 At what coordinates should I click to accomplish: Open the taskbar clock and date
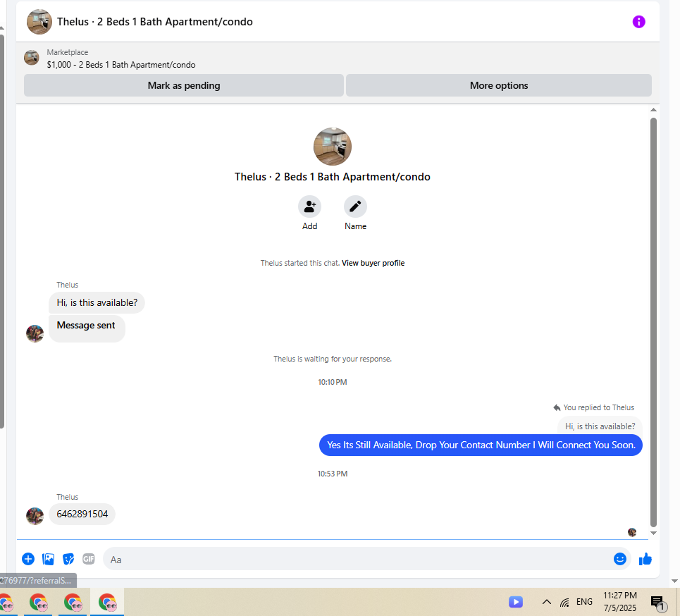point(619,602)
